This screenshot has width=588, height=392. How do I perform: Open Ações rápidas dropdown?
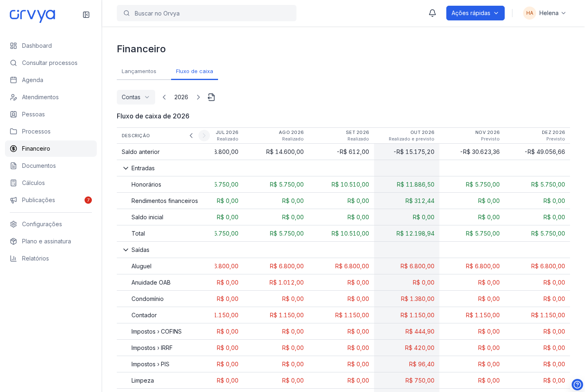point(475,13)
